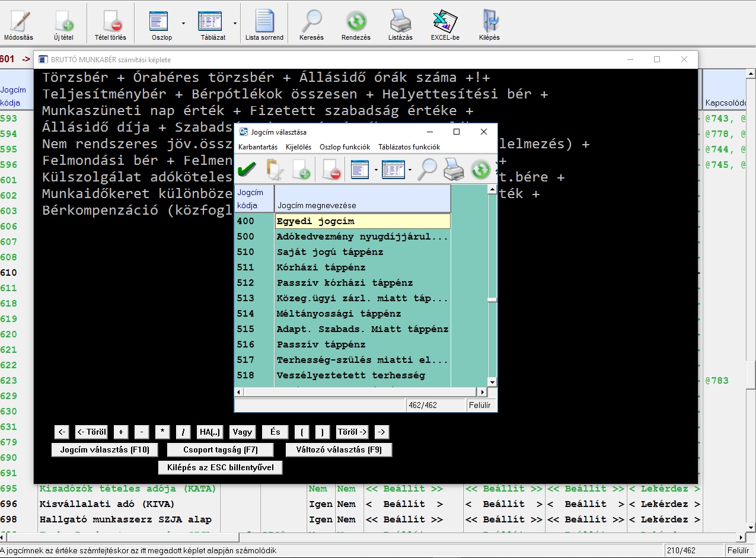The width and height of the screenshot is (756, 558).
Task: Click the Tétel törlés icon in main toolbar
Action: 110,21
